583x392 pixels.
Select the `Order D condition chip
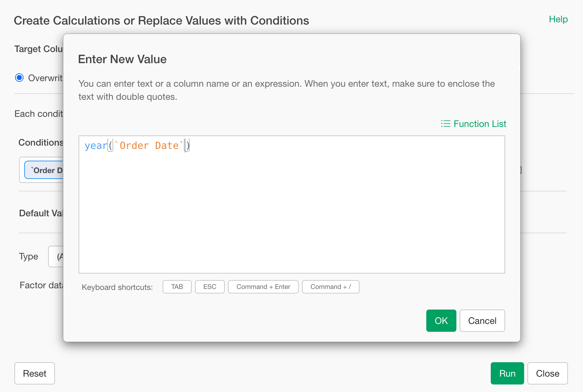click(x=44, y=170)
